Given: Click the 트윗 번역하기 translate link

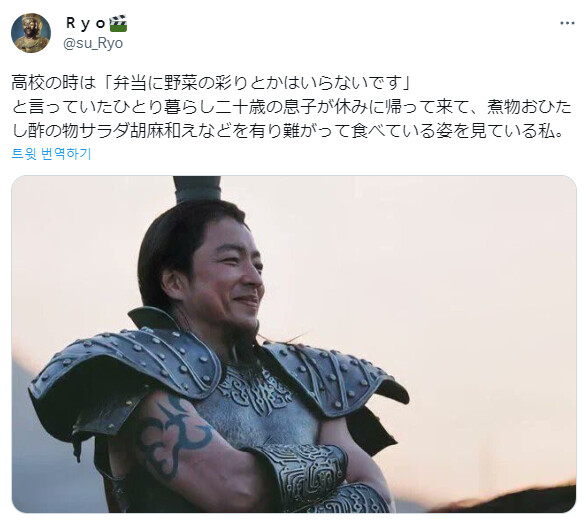Looking at the screenshot, I should click(52, 154).
